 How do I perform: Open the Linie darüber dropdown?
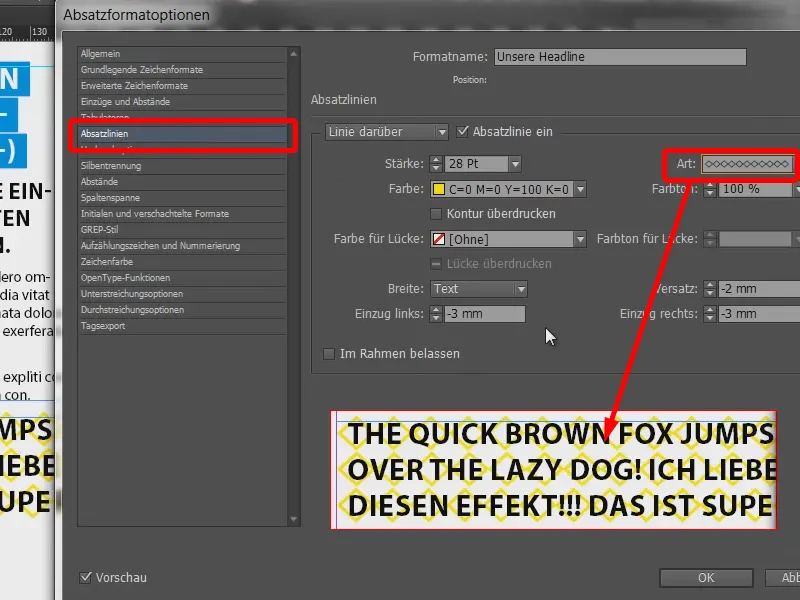[386, 132]
